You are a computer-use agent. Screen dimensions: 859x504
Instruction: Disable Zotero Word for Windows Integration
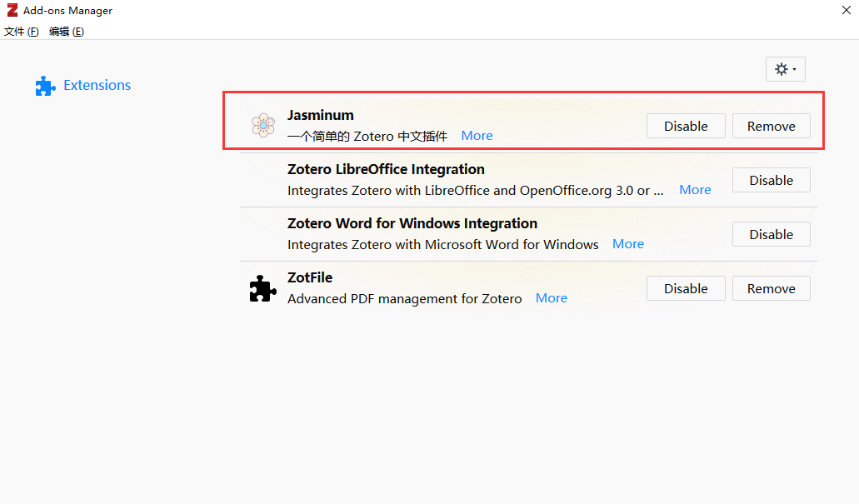[x=772, y=234]
